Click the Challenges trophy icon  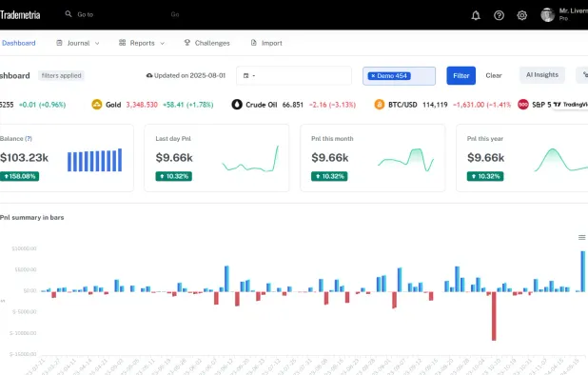[x=187, y=43]
